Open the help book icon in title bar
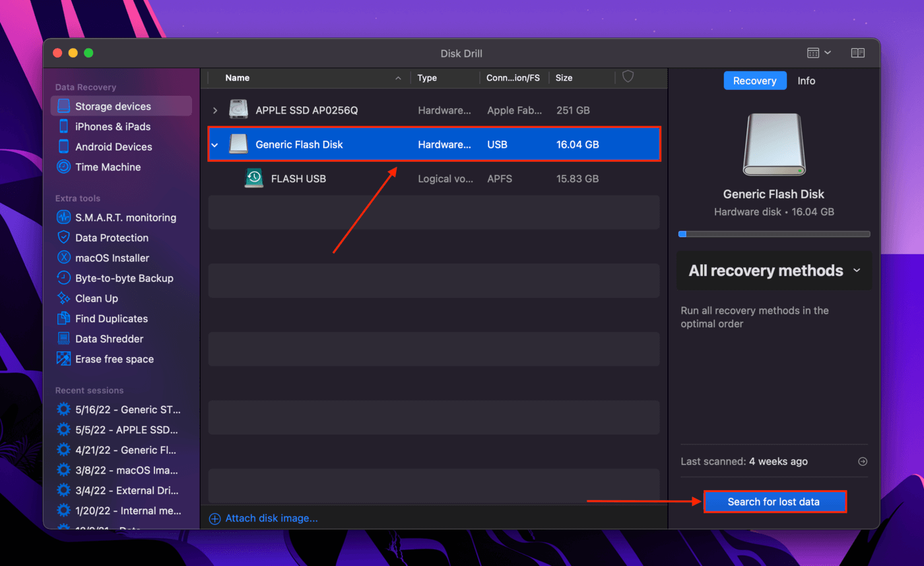 [857, 53]
